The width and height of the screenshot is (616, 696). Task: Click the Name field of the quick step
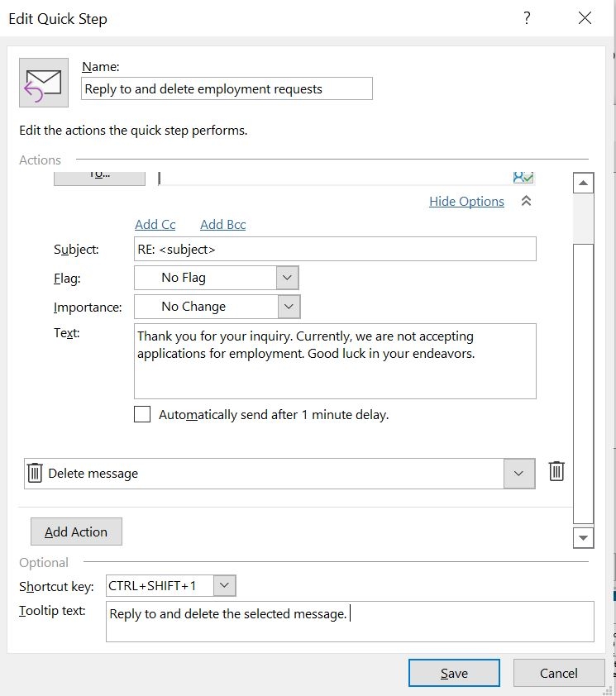(x=227, y=88)
